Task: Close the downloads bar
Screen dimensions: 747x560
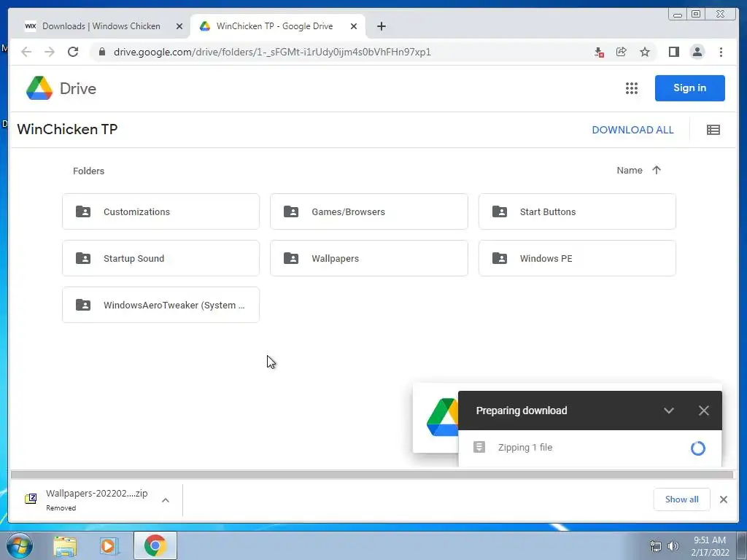Action: coord(723,499)
